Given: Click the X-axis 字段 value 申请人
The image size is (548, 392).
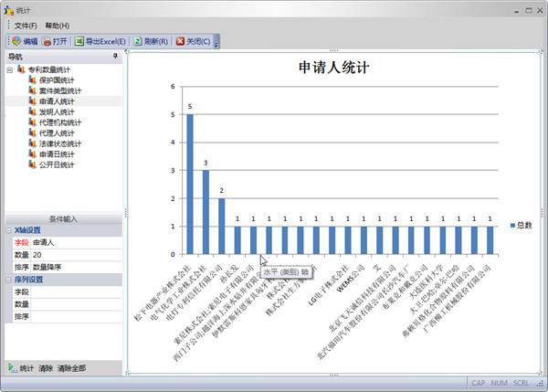Looking at the screenshot, I should point(77,243).
